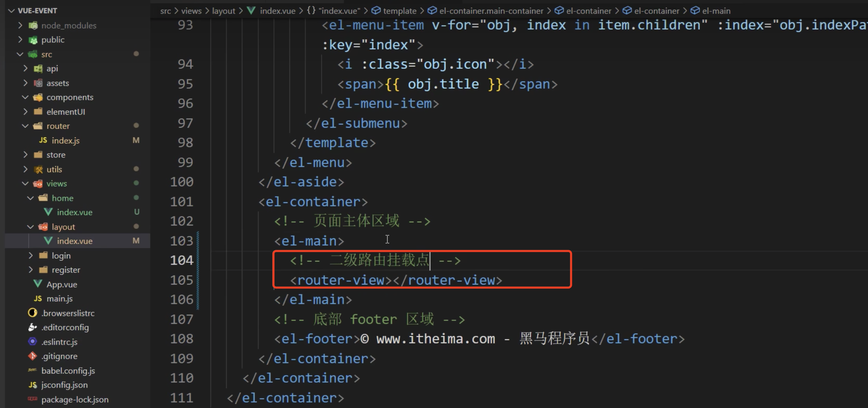This screenshot has height=408, width=868.
Task: Click the api folder icon
Action: pyautogui.click(x=38, y=68)
